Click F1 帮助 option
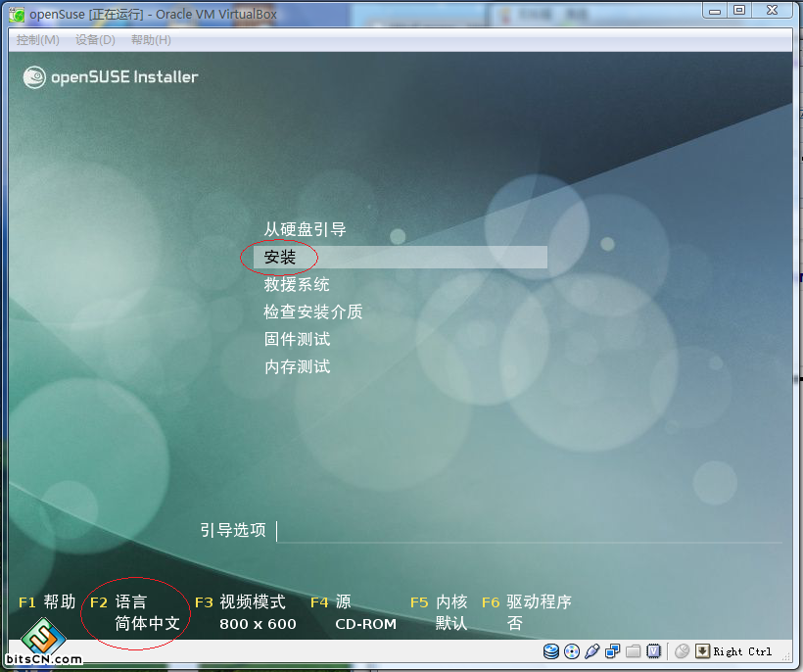Screen dimensions: 803x672 coord(47,601)
